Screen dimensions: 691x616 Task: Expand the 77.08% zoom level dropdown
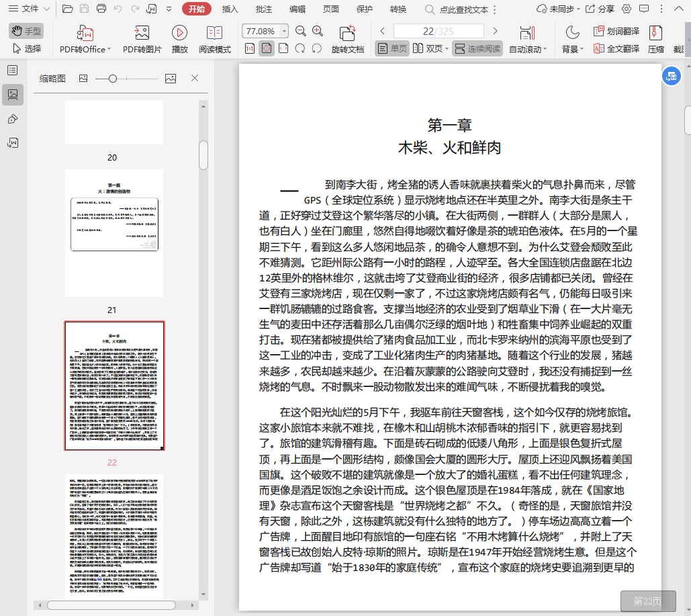click(284, 32)
